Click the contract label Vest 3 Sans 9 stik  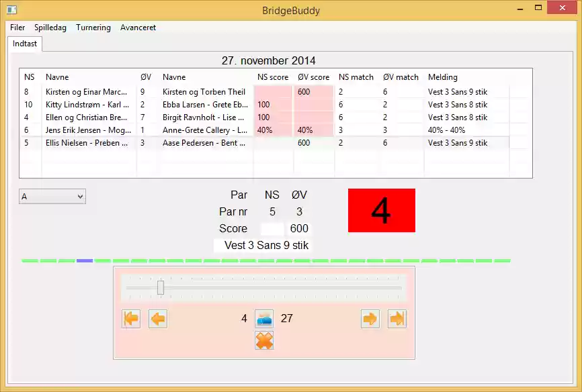coord(262,245)
